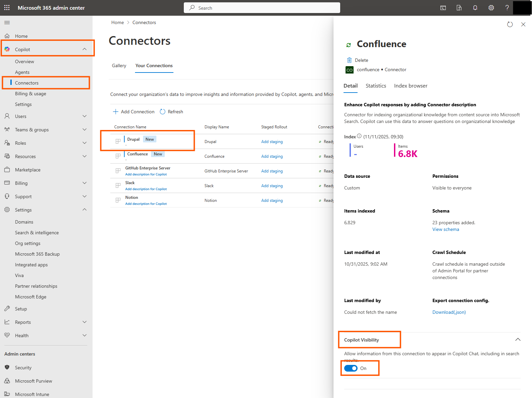
Task: Switch to the Statistics tab
Action: click(x=376, y=86)
